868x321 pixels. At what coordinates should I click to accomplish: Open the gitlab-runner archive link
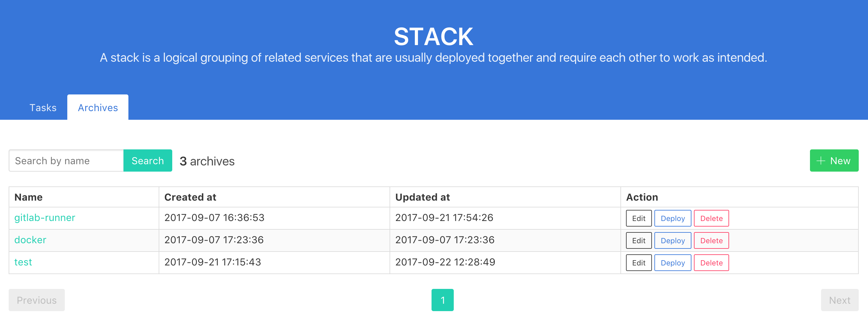point(45,218)
